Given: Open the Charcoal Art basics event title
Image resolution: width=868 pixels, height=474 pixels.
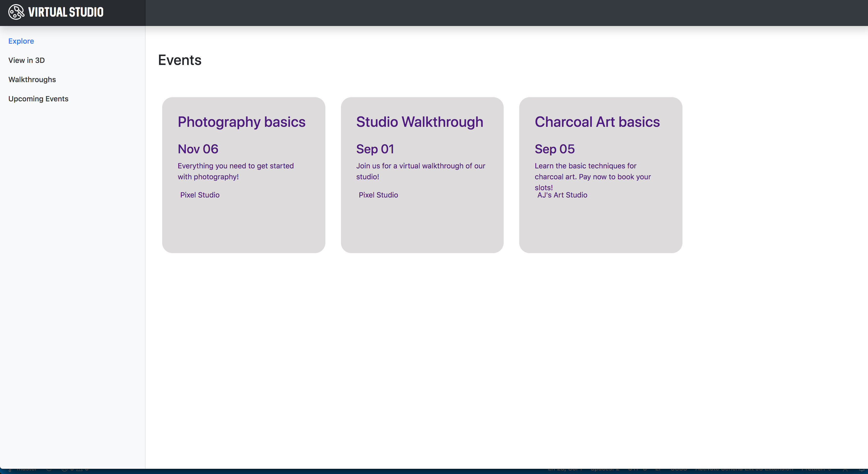Looking at the screenshot, I should pos(597,122).
